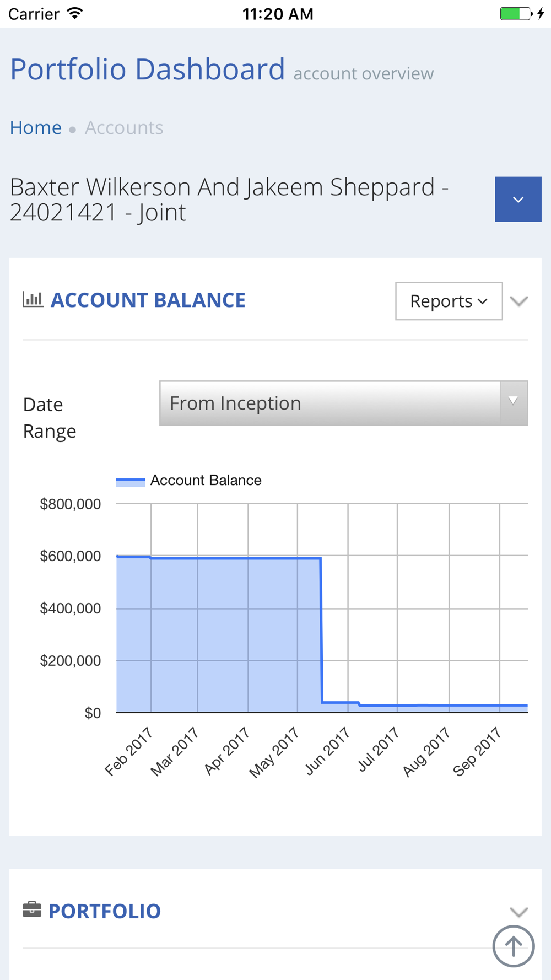Image resolution: width=551 pixels, height=980 pixels.
Task: Go to the Home breadcrumb link
Action: pyautogui.click(x=36, y=127)
